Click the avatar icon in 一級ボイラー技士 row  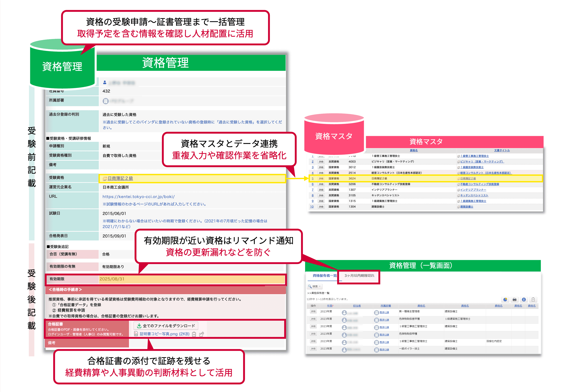[x=344, y=350]
